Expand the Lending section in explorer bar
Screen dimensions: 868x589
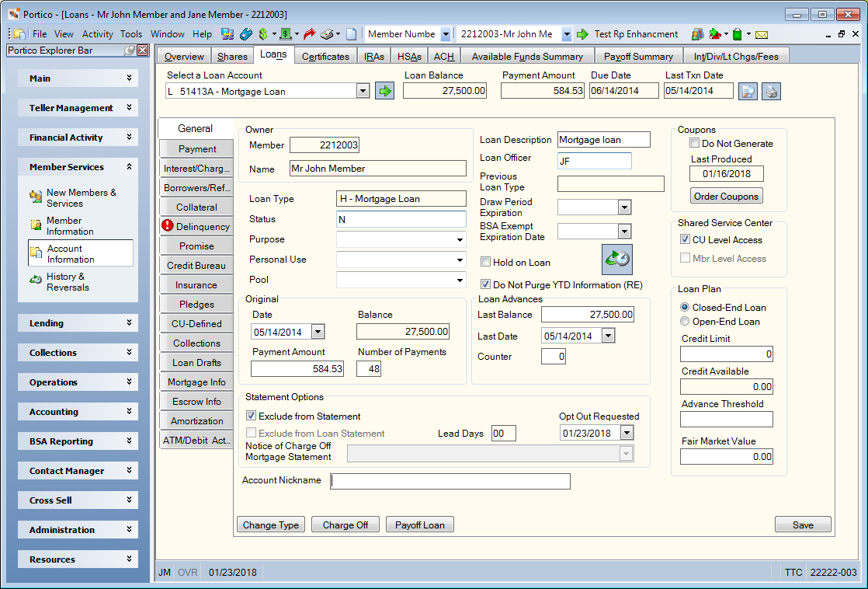[78, 323]
